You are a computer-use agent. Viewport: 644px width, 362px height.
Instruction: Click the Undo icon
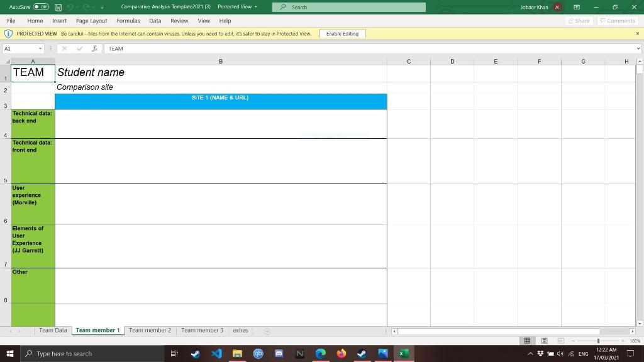(x=70, y=6)
